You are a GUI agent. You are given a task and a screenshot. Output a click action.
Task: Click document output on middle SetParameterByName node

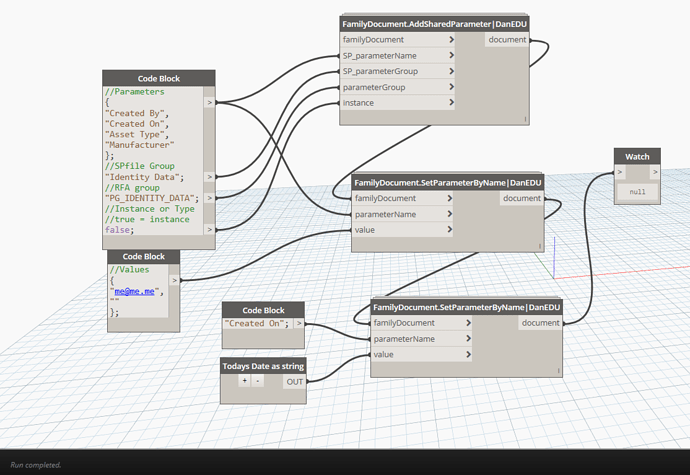(521, 198)
